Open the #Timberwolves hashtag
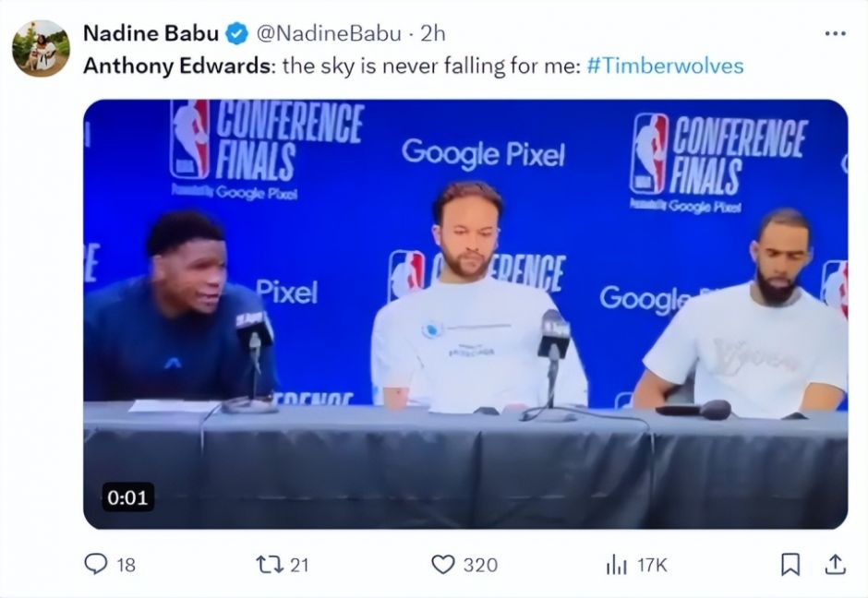Viewport: 868px width, 598px height. [x=665, y=66]
